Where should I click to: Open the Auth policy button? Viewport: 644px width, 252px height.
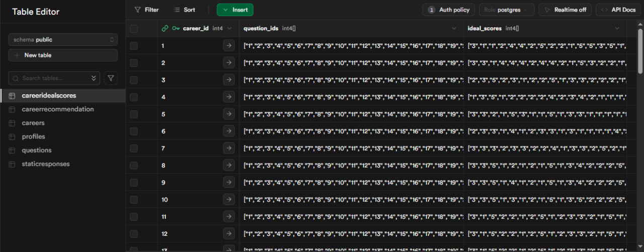pyautogui.click(x=449, y=10)
